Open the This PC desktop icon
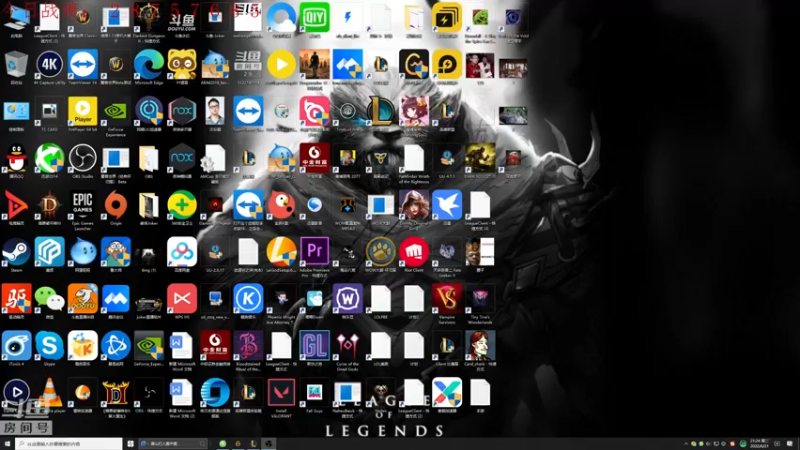The width and height of the screenshot is (800, 450). (x=16, y=18)
